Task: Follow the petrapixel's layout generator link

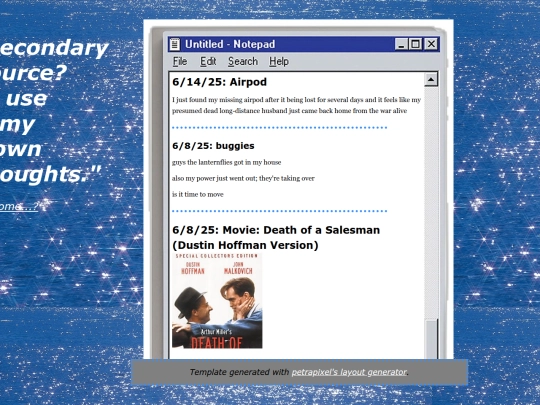Action: tap(349, 372)
